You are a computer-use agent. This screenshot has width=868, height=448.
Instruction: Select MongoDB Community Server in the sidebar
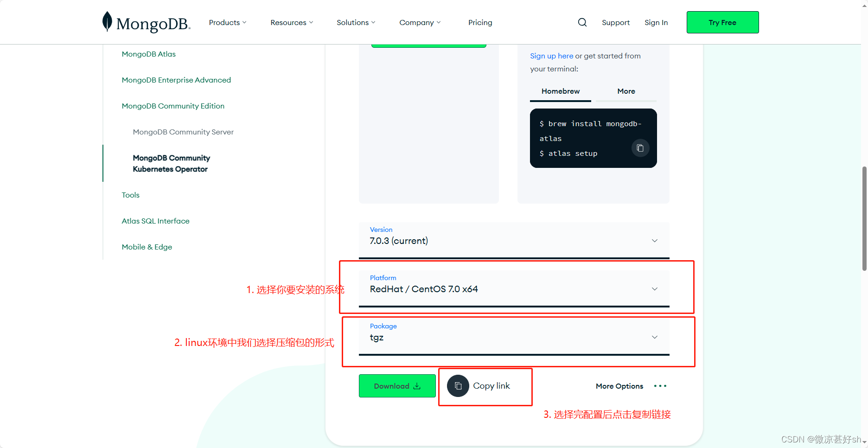pyautogui.click(x=183, y=132)
